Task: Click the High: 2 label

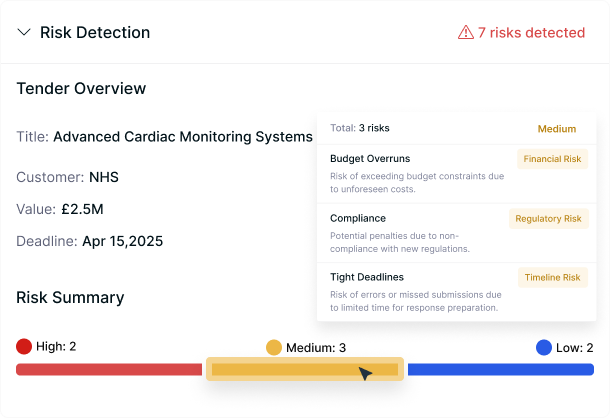Action: click(x=56, y=347)
